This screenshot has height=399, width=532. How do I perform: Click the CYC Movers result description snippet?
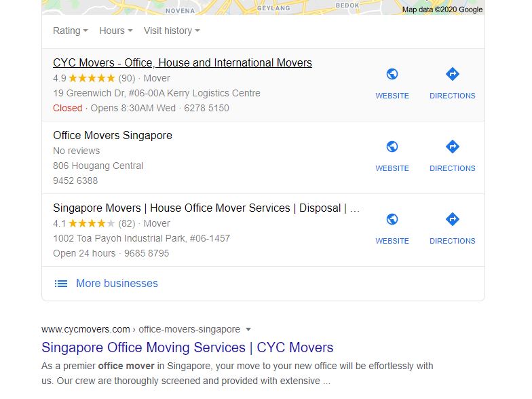click(237, 373)
